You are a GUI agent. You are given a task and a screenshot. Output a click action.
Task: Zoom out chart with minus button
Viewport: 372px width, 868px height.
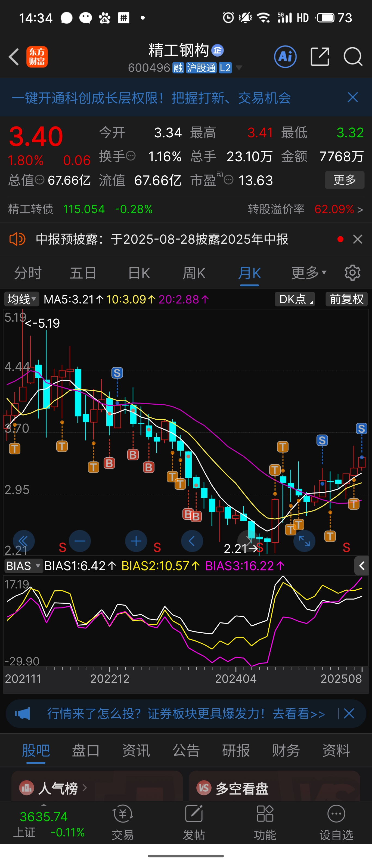(x=80, y=541)
